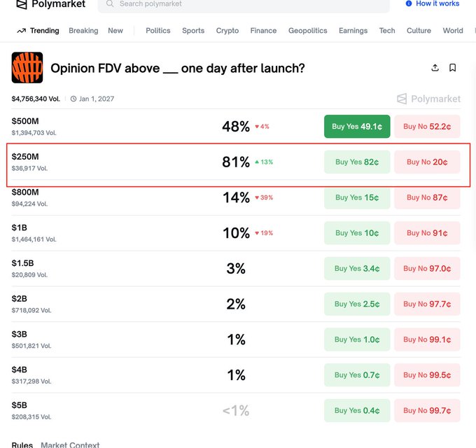476x448 pixels.
Task: Click Buy No 87¢ for $800M
Action: tap(427, 197)
